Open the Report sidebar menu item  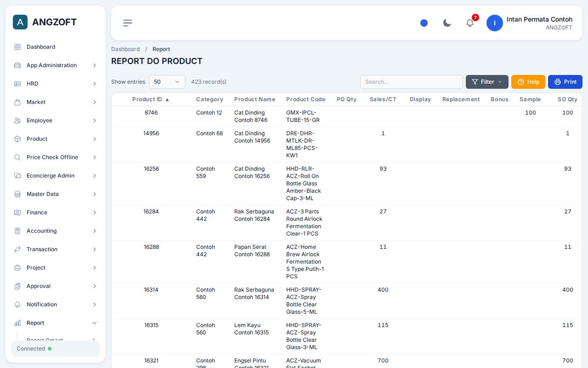point(56,323)
